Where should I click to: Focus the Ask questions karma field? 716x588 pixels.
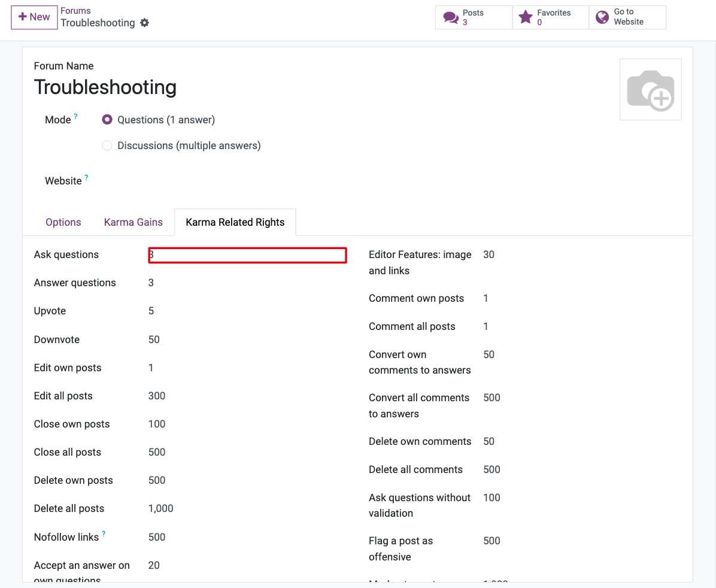(x=247, y=255)
